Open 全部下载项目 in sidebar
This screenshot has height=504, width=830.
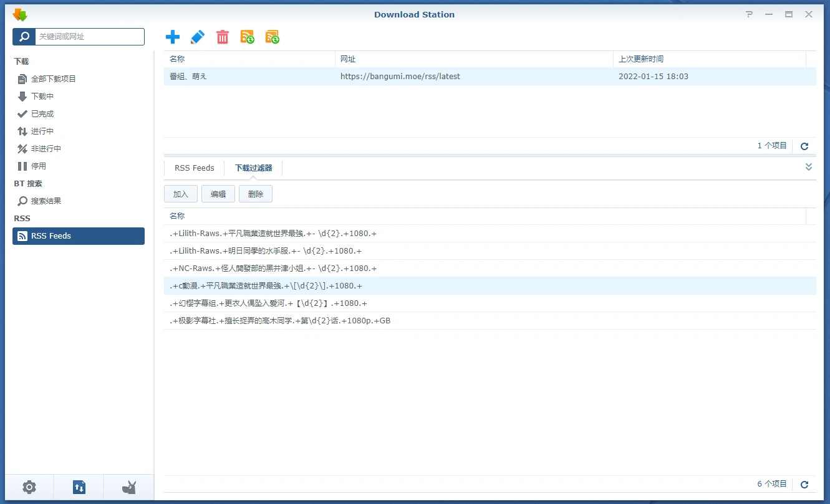pyautogui.click(x=54, y=79)
